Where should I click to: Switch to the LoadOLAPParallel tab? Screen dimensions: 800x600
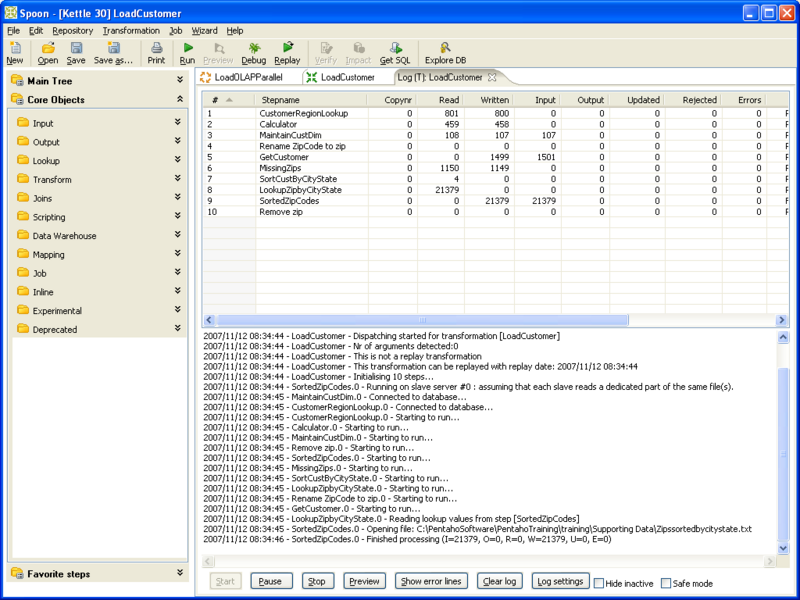click(247, 77)
